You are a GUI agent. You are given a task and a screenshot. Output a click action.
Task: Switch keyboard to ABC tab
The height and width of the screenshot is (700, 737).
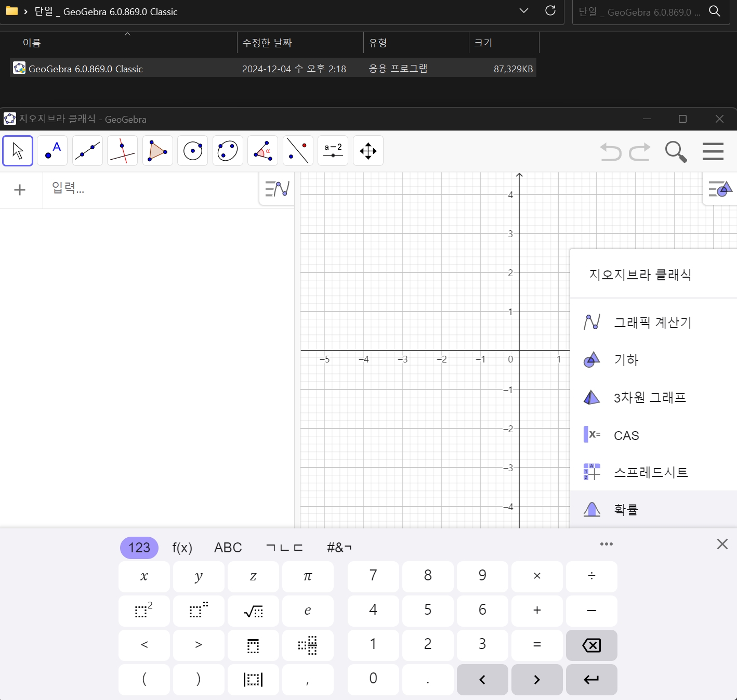(x=228, y=548)
